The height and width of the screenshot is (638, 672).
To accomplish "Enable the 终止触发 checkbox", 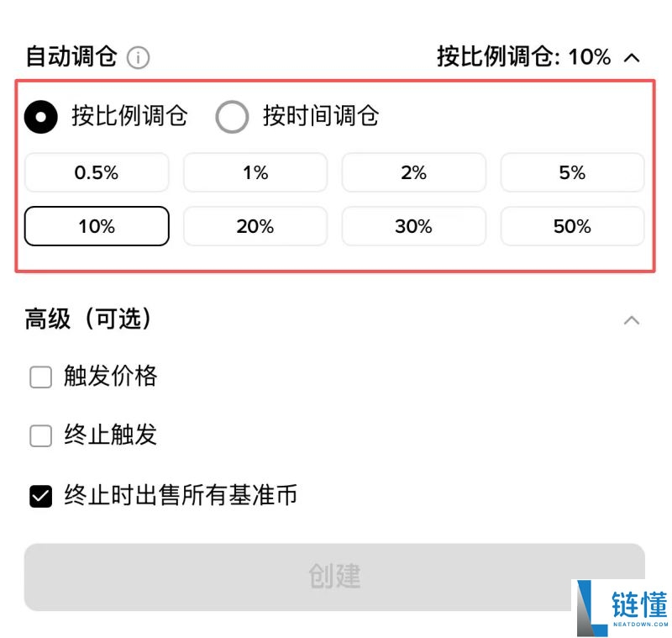I will [x=40, y=436].
